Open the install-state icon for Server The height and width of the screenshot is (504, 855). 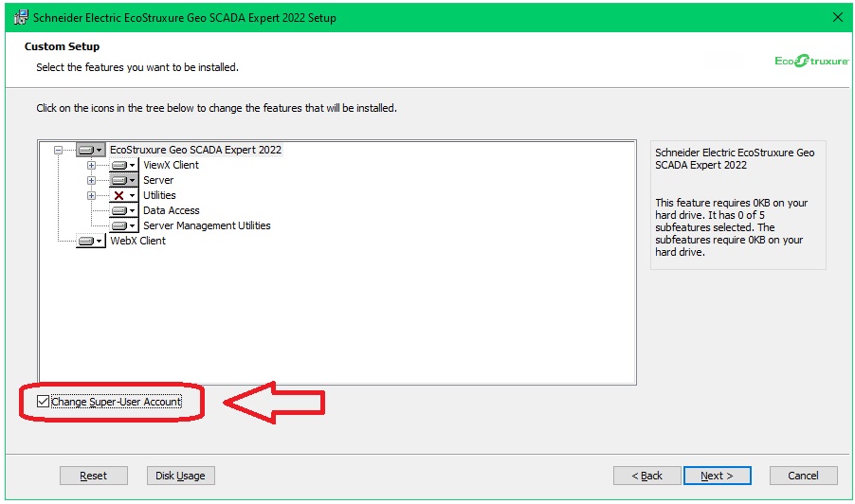(124, 180)
